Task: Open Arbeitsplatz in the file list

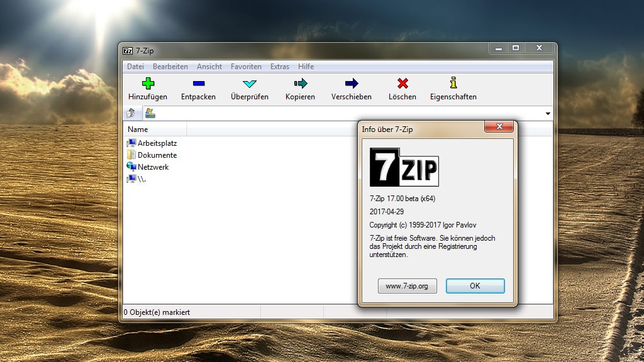Action: click(x=154, y=143)
